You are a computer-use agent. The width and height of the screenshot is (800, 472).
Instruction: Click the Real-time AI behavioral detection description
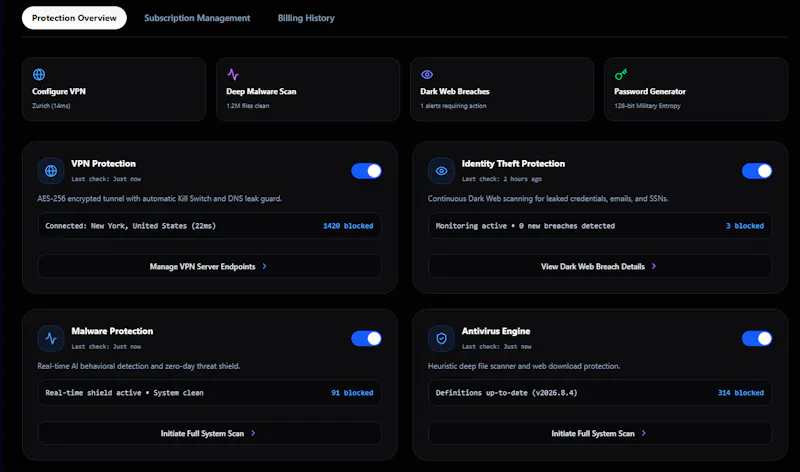pos(138,366)
